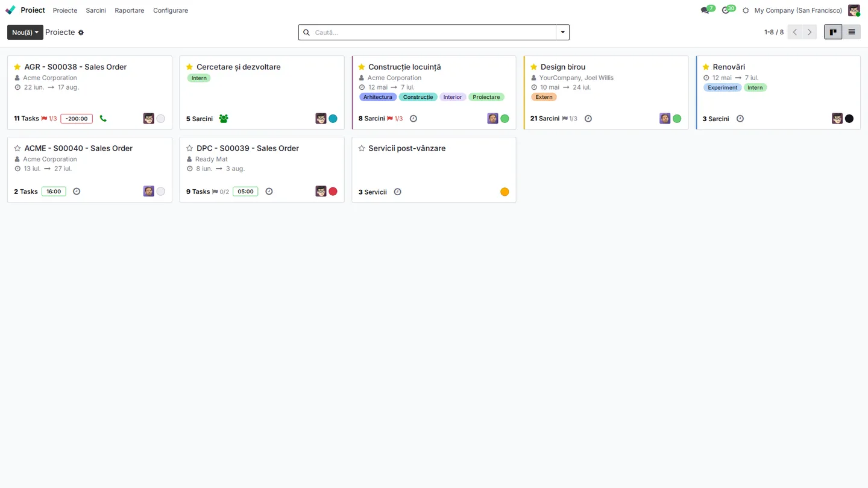Viewport: 868px width, 488px height.
Task: Open 21 Sarcini on Design birou card
Action: pyautogui.click(x=545, y=119)
